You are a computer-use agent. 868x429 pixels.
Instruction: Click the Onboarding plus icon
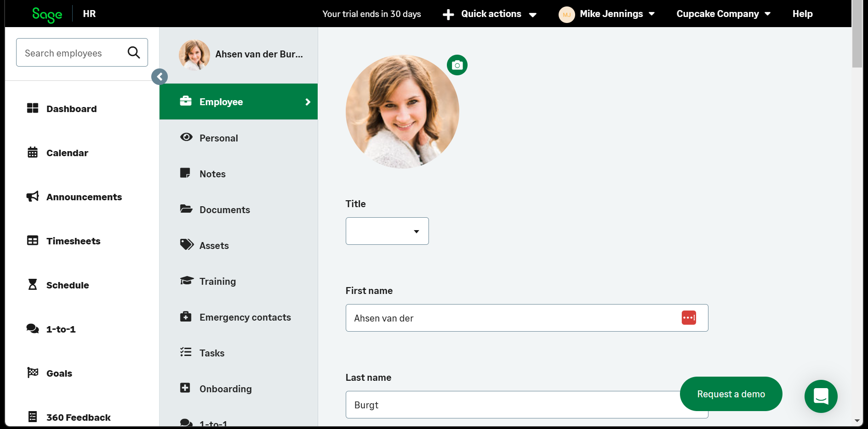[x=185, y=388]
